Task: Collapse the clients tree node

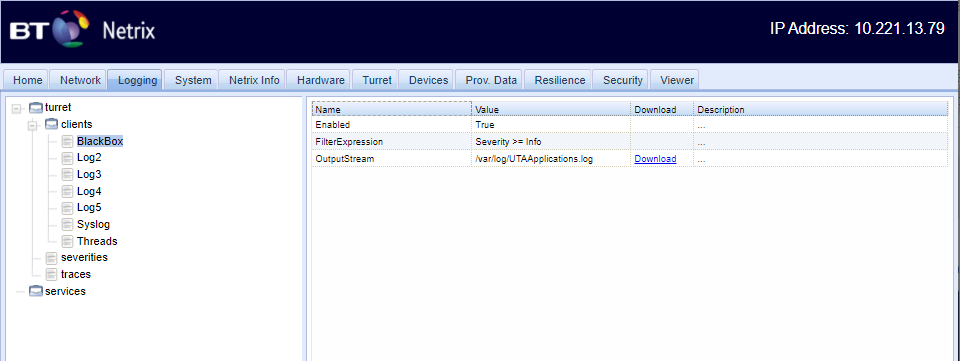Action: [33, 125]
